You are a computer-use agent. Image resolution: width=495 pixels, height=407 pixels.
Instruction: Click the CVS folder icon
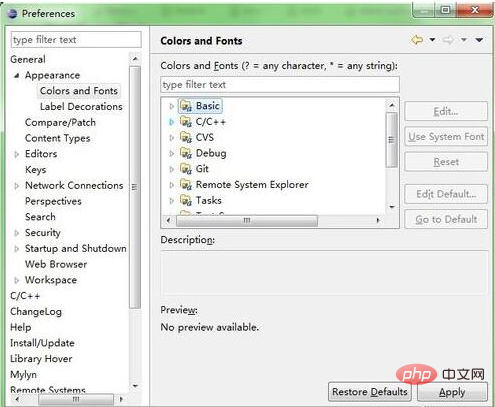point(186,137)
